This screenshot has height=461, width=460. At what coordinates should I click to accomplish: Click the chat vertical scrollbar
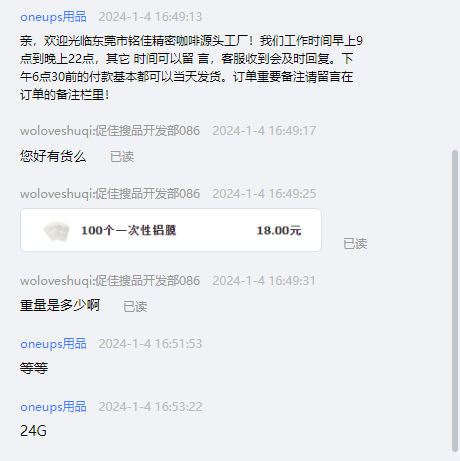click(455, 301)
